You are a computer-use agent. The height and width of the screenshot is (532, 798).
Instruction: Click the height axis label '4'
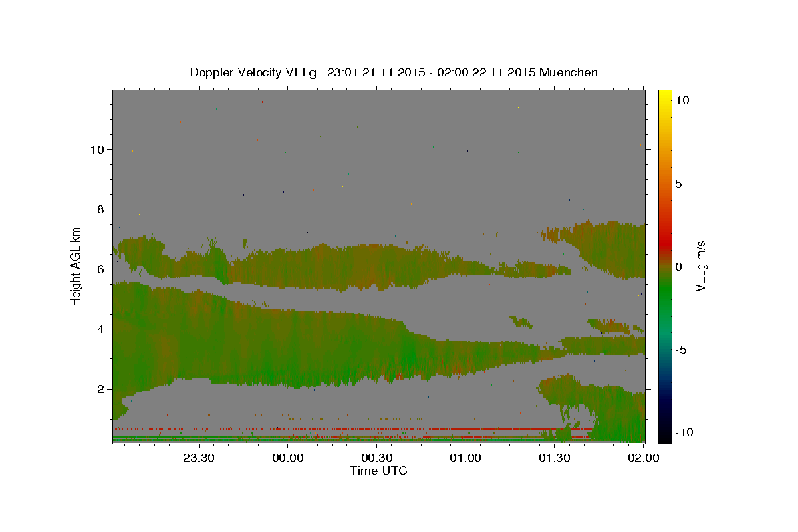tap(100, 329)
